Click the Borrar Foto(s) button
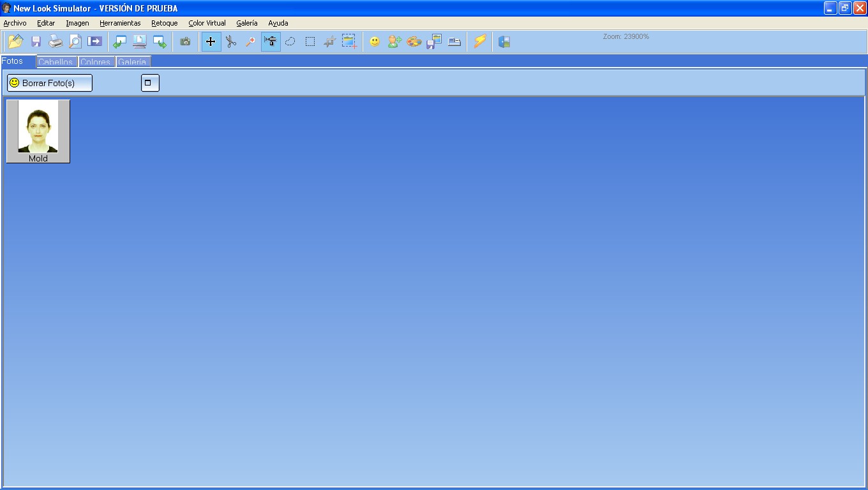868x490 pixels. click(x=50, y=83)
